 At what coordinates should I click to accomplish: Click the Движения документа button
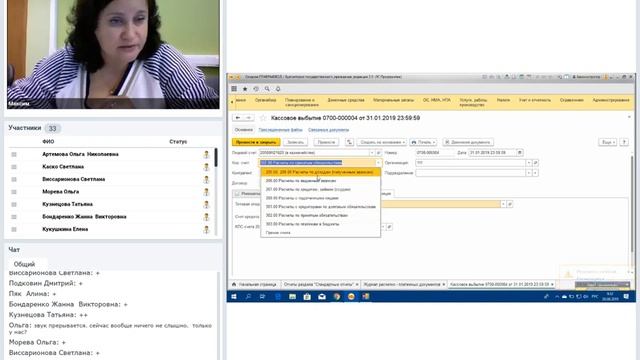tap(468, 142)
